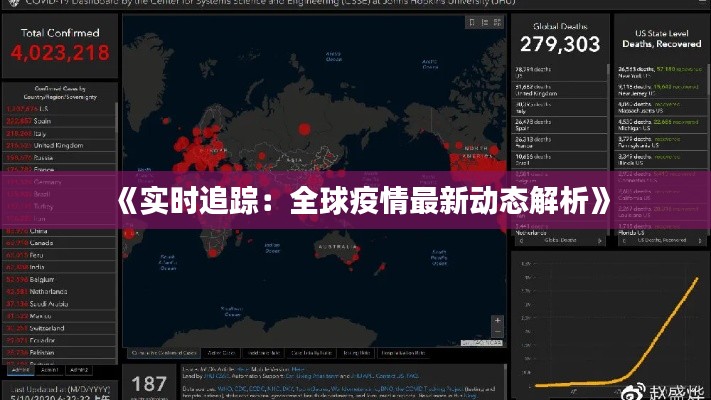Viewport: 711px width, 400px height.
Task: Select US row in Global Deaths list
Action: [x=560, y=73]
